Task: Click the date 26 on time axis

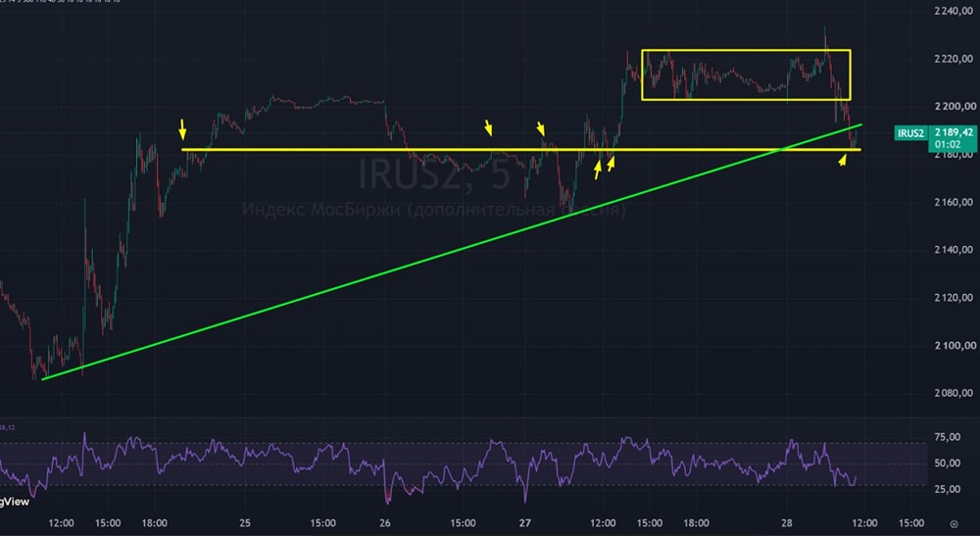Action: (x=385, y=523)
